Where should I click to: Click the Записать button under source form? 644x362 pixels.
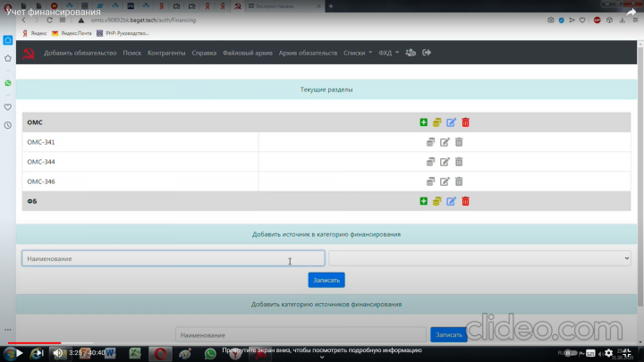326,280
